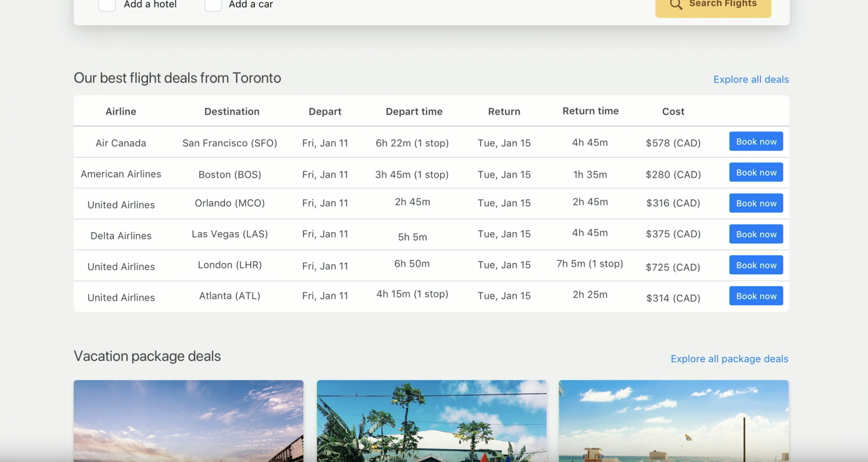This screenshot has width=868, height=462.
Task: Click the magnifier icon in Search Flights
Action: coord(676,4)
